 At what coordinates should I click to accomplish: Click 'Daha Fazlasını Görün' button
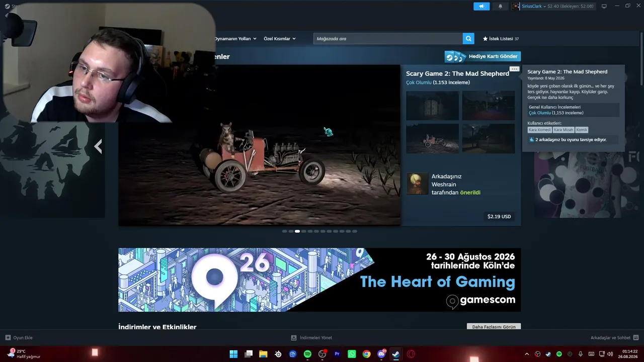[x=494, y=327]
